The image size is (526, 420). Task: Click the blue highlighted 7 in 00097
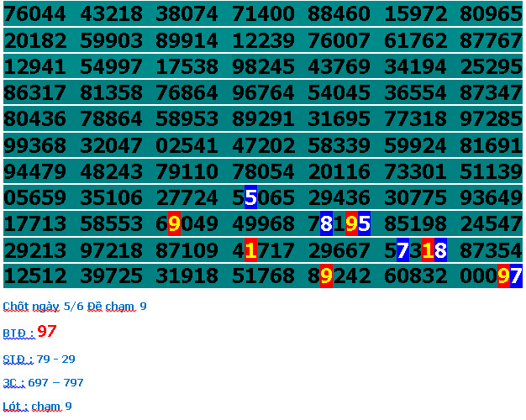516,276
